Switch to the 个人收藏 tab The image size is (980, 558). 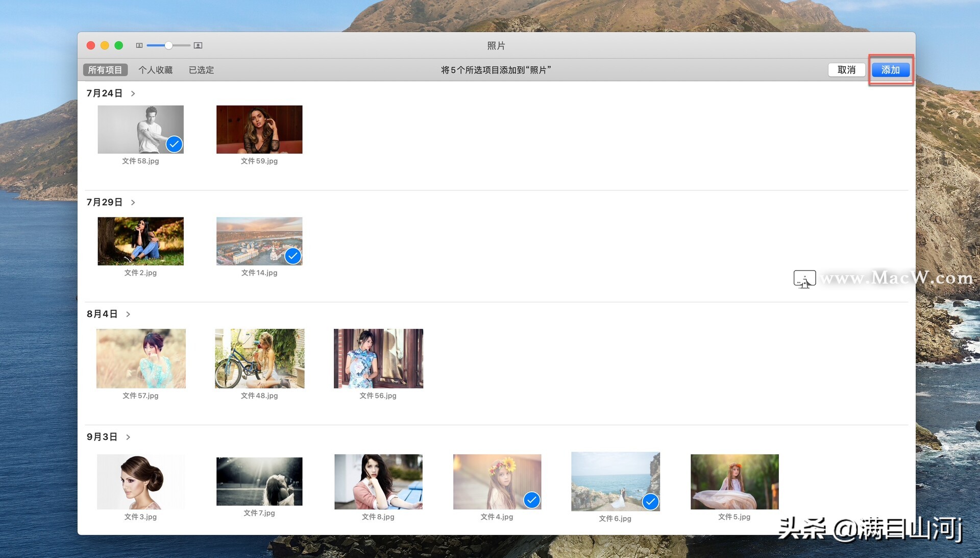tap(156, 70)
